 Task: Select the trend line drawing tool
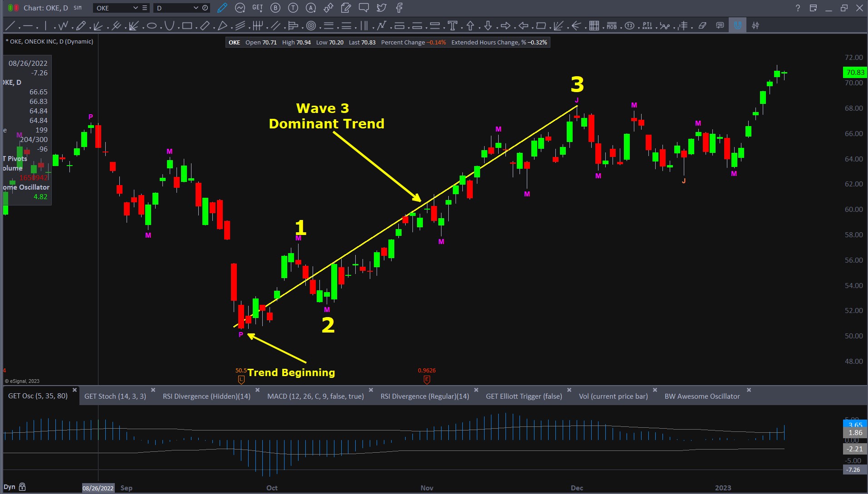11,26
